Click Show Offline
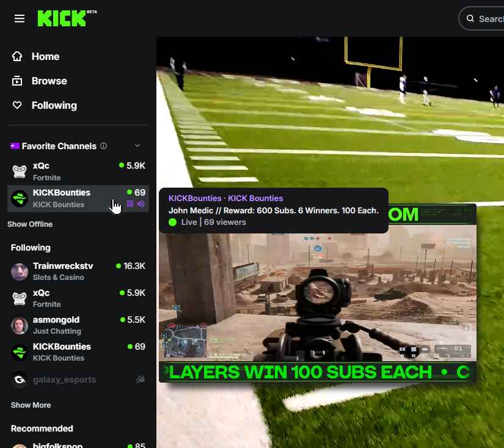 click(30, 224)
